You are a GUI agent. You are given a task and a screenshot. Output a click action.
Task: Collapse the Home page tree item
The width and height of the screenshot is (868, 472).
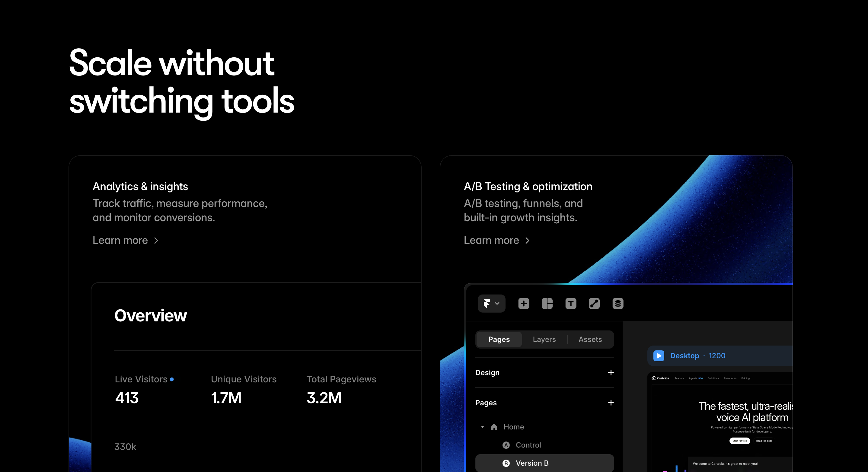[482, 427]
